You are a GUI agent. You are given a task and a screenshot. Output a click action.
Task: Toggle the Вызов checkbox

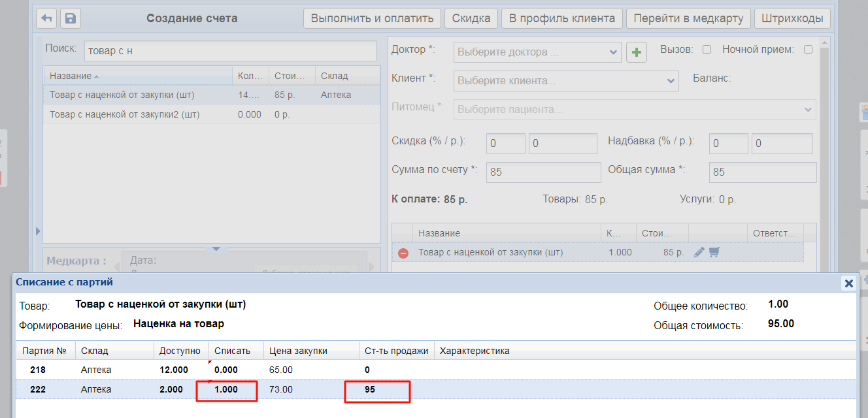(707, 50)
